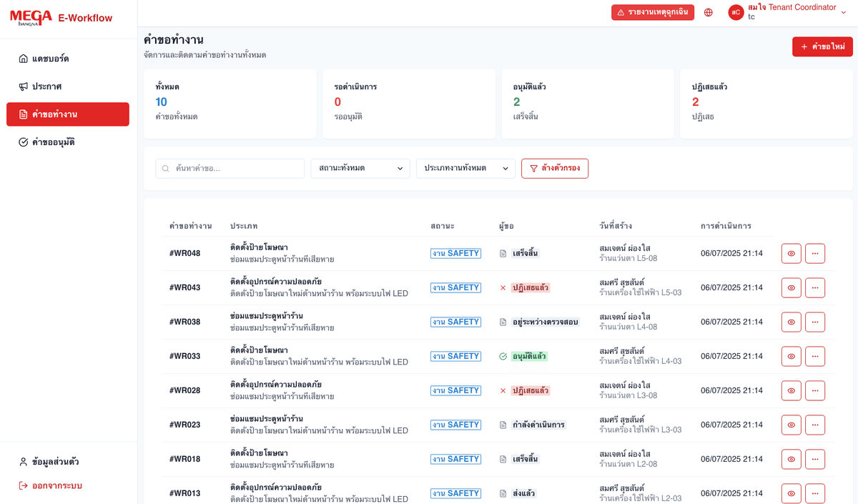The image size is (858, 504).
Task: Click inside the ค้นหาคำขอ search field
Action: point(229,168)
